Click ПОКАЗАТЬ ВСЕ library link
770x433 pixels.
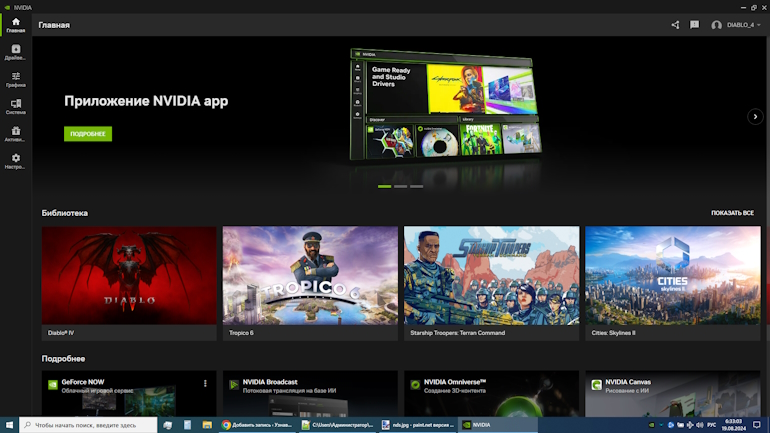click(732, 213)
